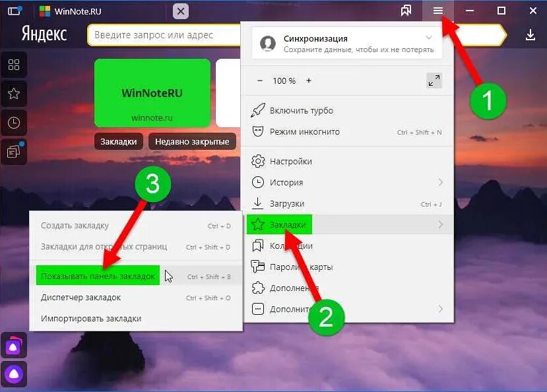The width and height of the screenshot is (547, 392).
Task: Select Импортировать закладки
Action: pos(136,318)
